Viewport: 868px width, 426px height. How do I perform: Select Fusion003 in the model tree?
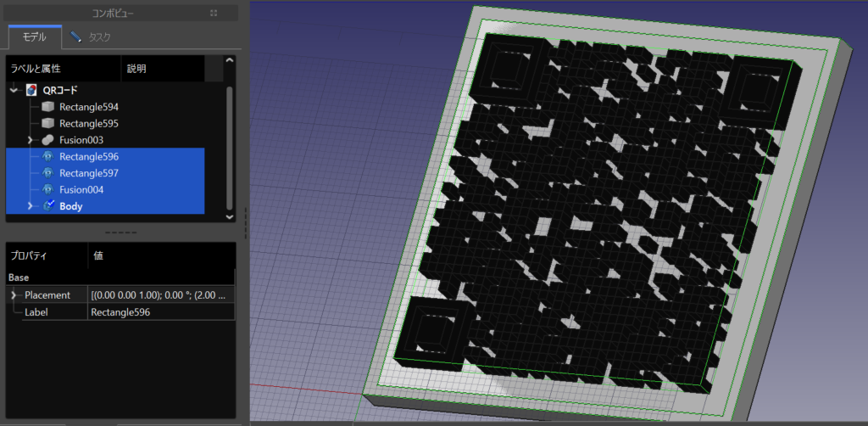[x=81, y=140]
